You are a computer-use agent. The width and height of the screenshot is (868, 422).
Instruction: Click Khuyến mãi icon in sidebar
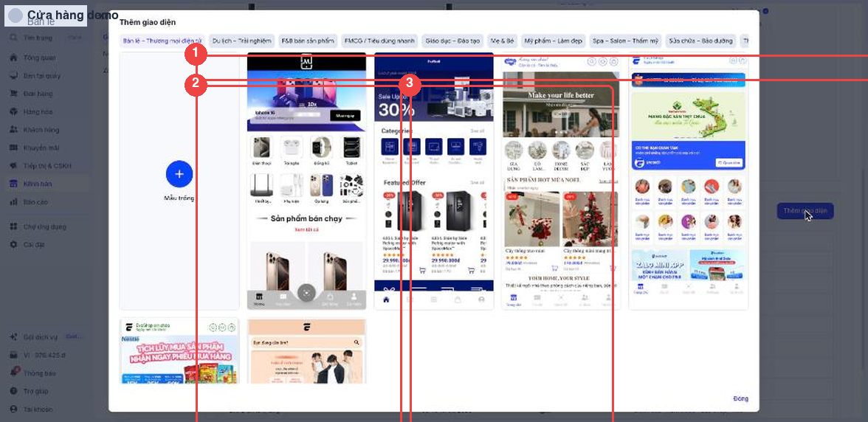13,148
